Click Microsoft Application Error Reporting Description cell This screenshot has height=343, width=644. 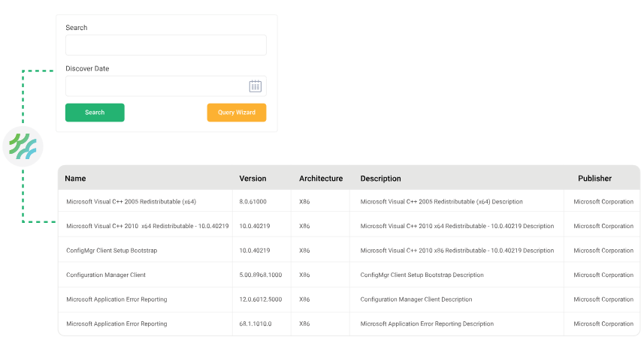point(427,324)
